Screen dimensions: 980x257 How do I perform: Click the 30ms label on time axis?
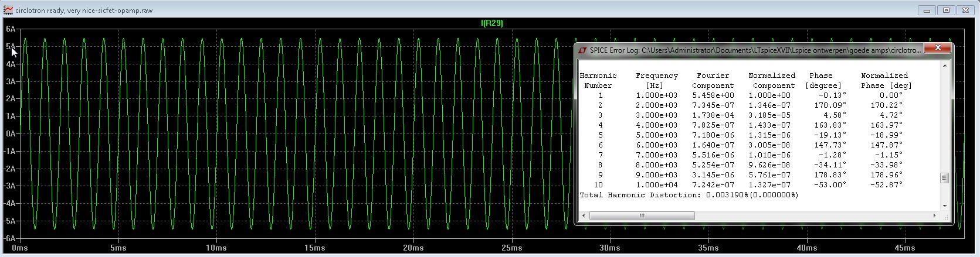click(x=610, y=248)
